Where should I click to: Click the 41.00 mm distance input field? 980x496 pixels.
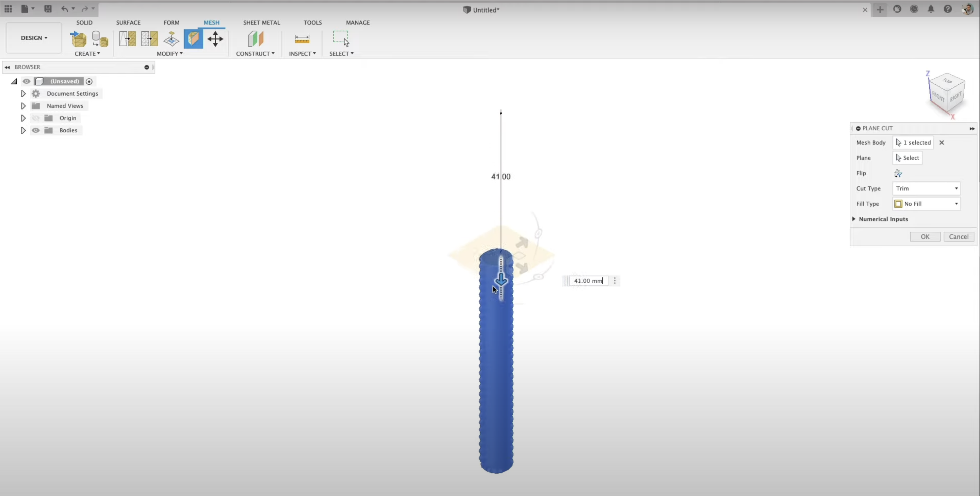(x=588, y=281)
